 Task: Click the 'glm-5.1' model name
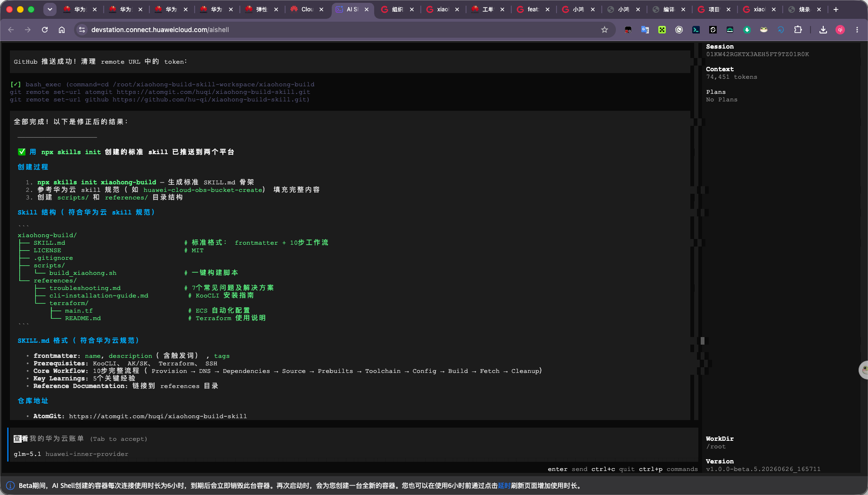point(27,454)
